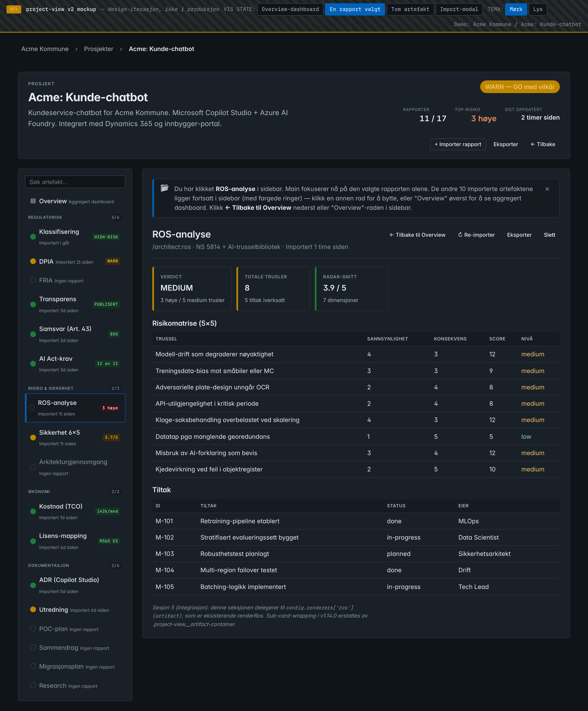Screen dimensions: 588x711
Task: Click the orange status dot beside Utredning
Action: [33, 609]
